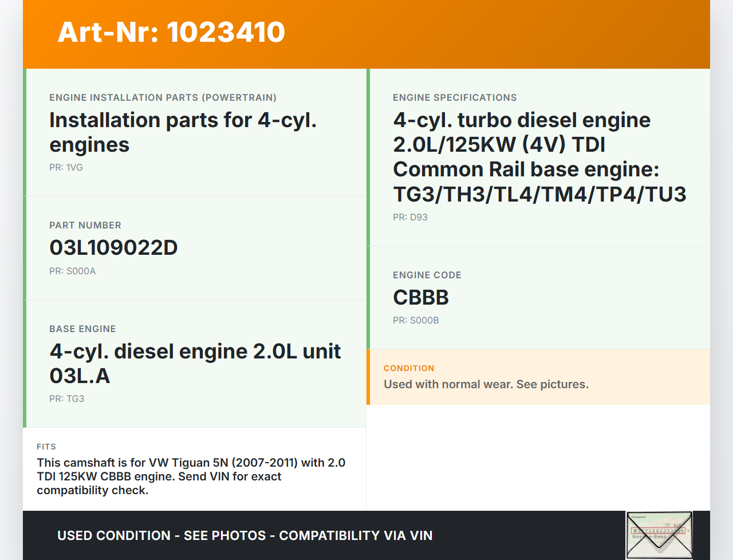
Task: Click the PART NUMBER section label
Action: [x=85, y=225]
